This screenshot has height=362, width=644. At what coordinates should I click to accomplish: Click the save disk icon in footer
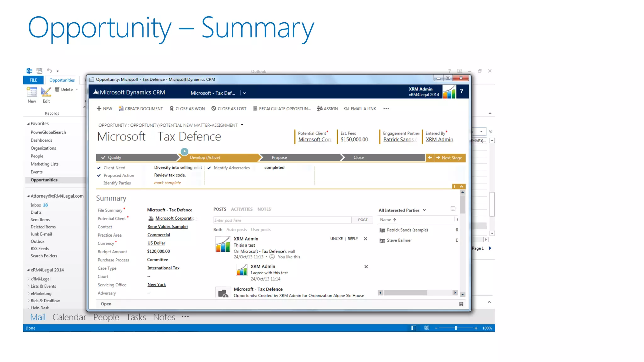(461, 304)
